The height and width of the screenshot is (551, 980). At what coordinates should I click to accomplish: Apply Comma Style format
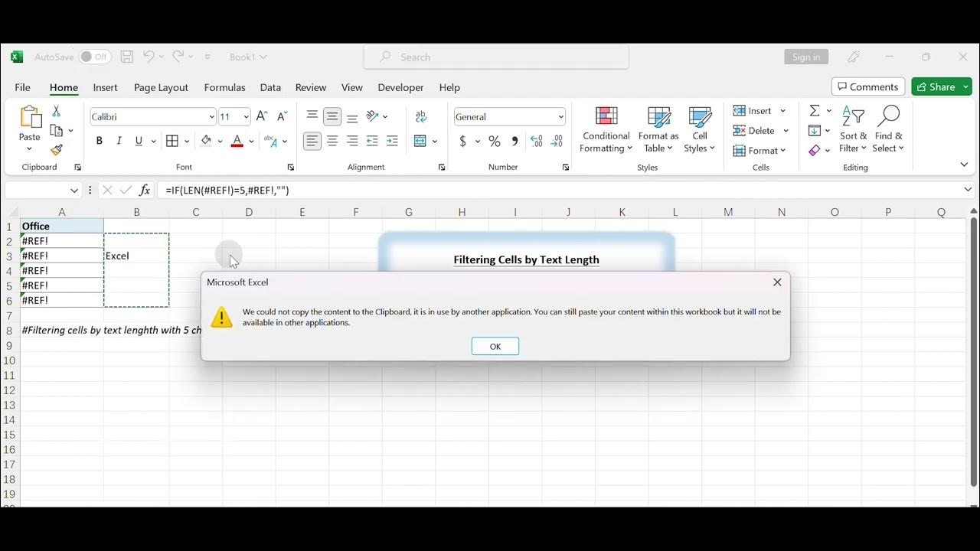click(x=514, y=141)
